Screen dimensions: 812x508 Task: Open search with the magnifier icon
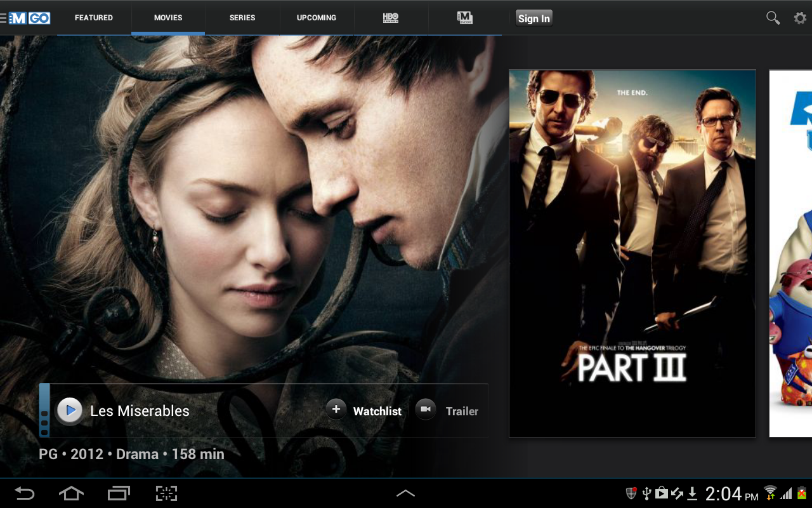point(773,18)
